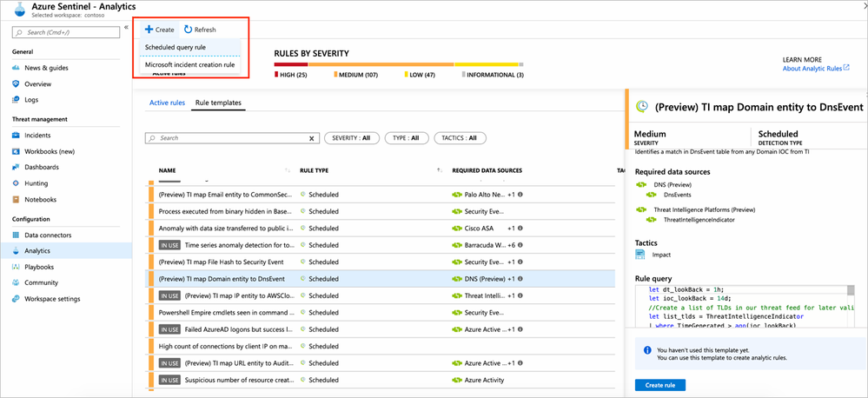Click info icon beside Palo Alto Ne +1
The image size is (868, 398).
pyautogui.click(x=520, y=195)
